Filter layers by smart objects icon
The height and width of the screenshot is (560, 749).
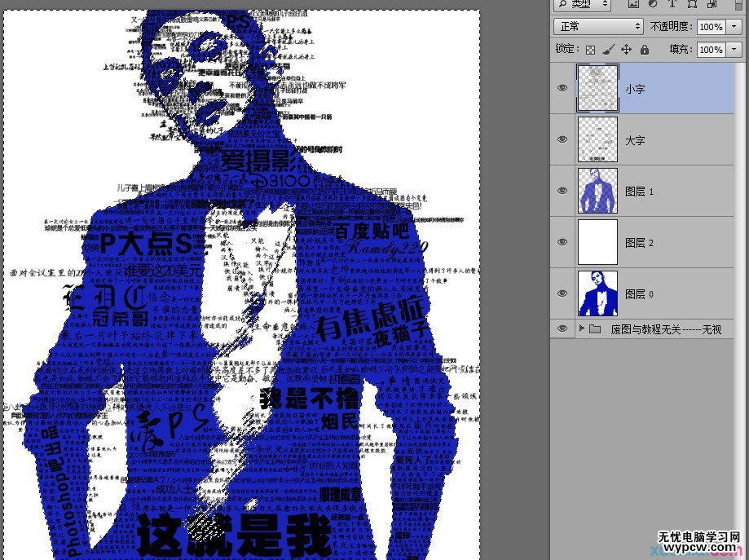[x=712, y=4]
